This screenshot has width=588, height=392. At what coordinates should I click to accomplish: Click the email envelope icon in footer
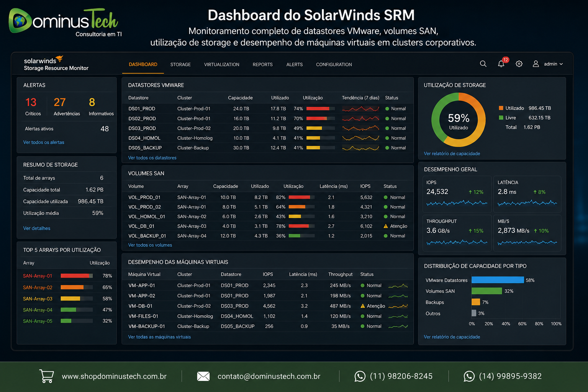pos(203,376)
